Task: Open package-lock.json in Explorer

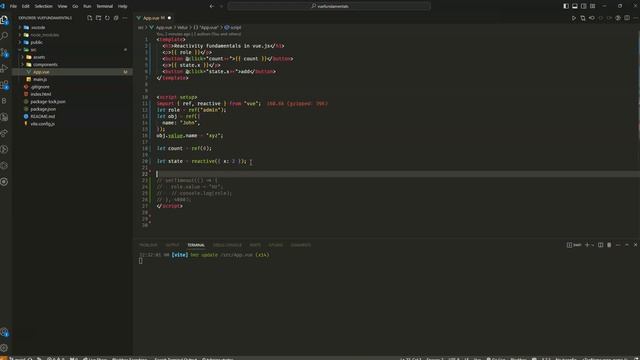Action: (x=48, y=101)
